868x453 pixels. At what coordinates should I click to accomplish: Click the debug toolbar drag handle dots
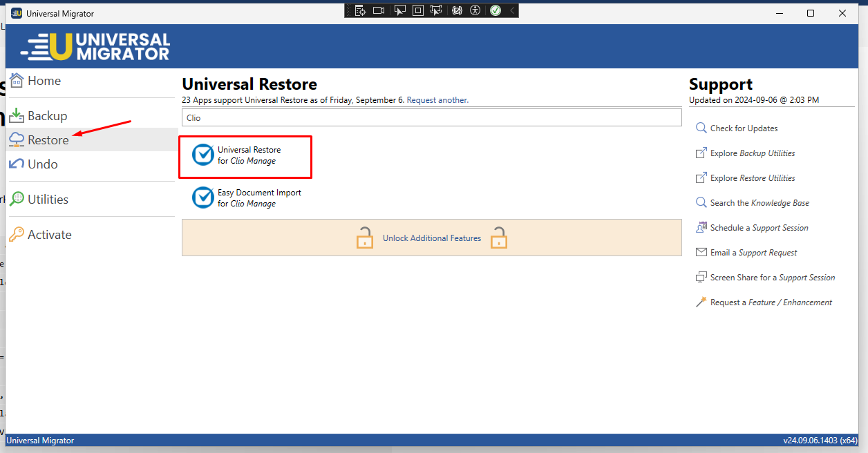point(349,10)
